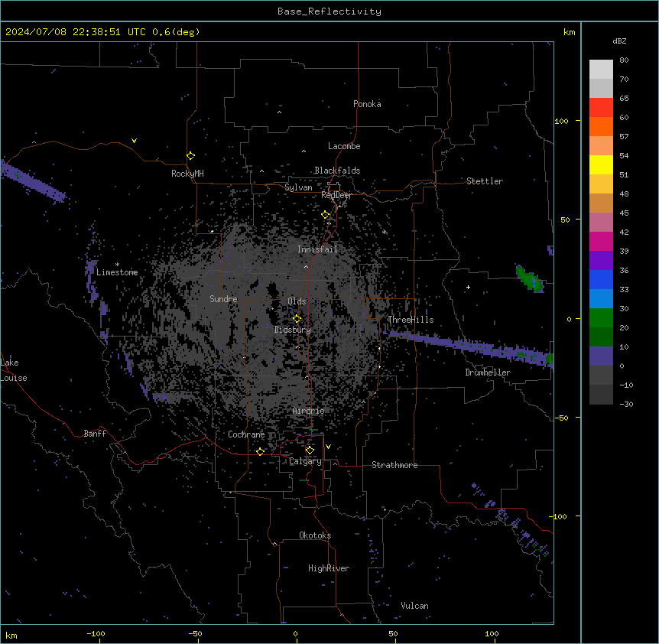This screenshot has width=659, height=644.
Task: Click the Base_Reflectivity title
Action: (x=329, y=11)
